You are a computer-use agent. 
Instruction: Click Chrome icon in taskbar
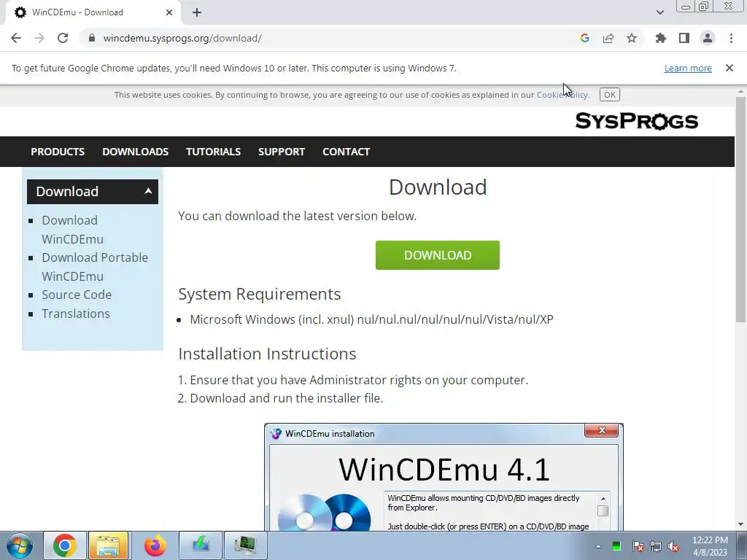(x=65, y=545)
